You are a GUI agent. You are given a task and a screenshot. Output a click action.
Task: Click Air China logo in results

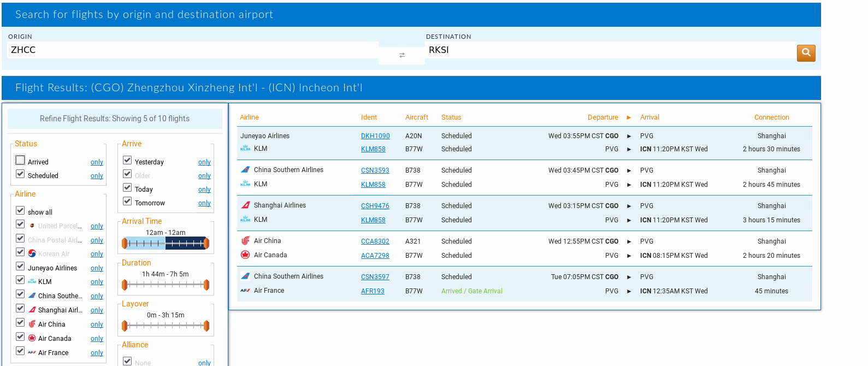[x=245, y=241]
